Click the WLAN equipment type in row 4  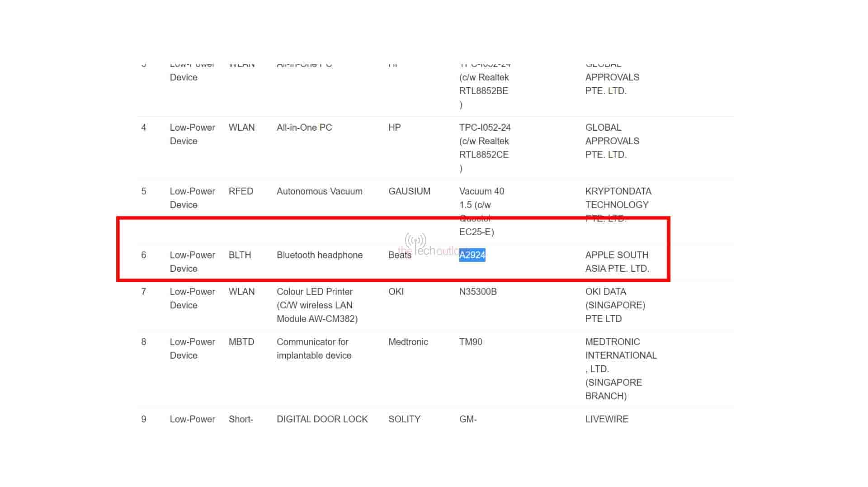(242, 128)
